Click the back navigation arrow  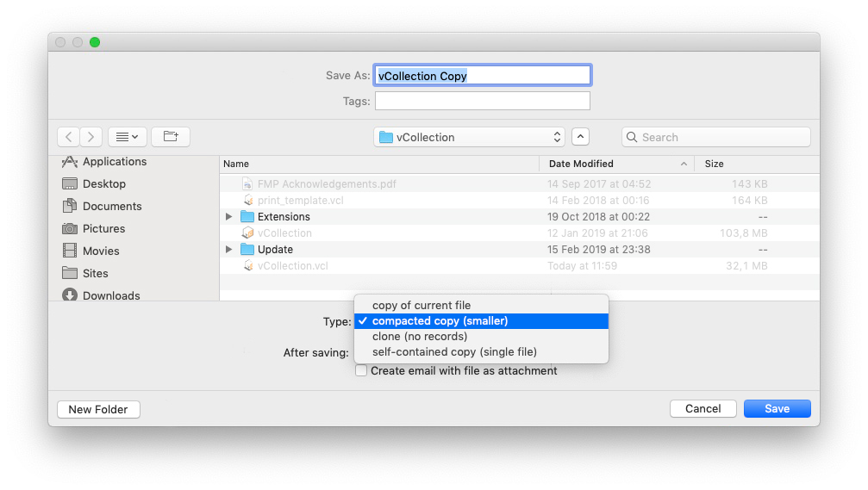tap(69, 137)
